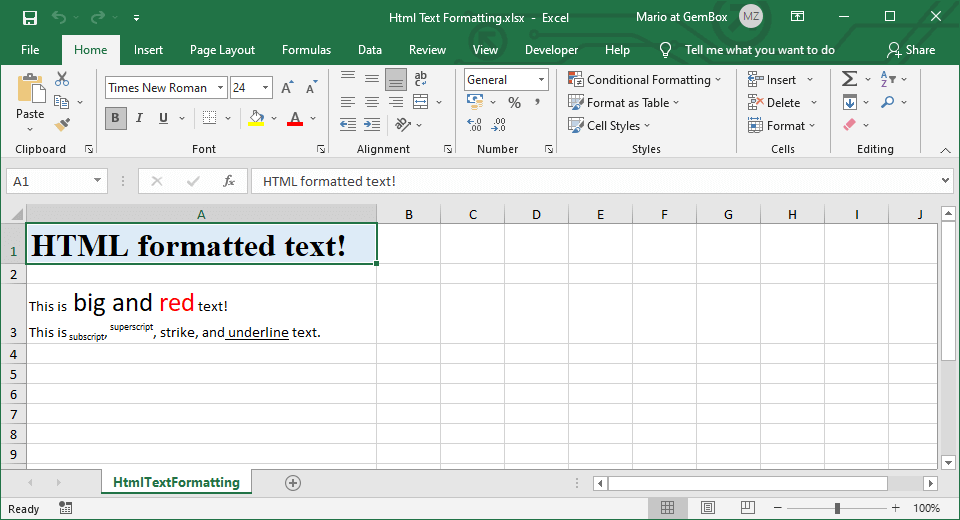Switch to Page Layout view in status bar
The image size is (960, 520).
(707, 508)
